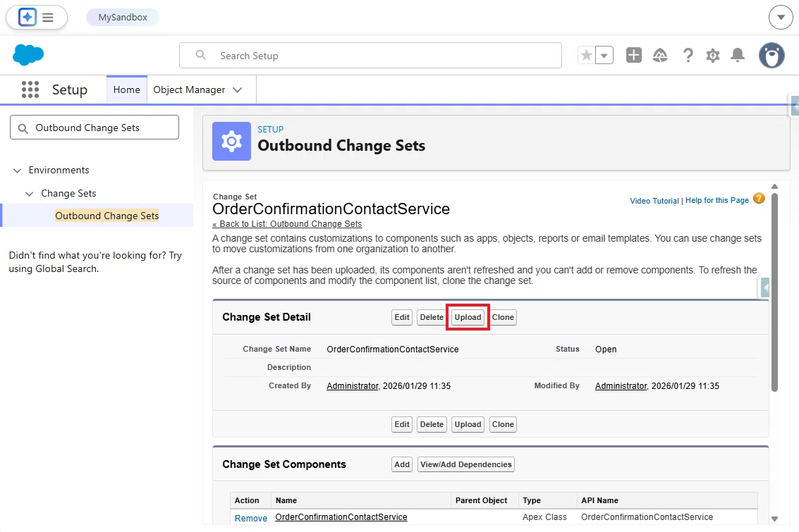Click the bottom Upload button
Screen dimensions: 799x532
pos(468,424)
